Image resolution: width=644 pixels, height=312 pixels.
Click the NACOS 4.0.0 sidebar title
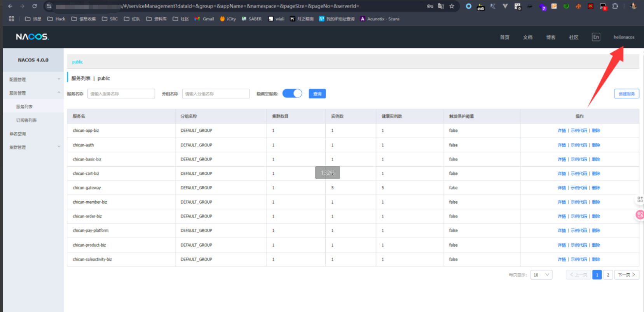coord(33,60)
